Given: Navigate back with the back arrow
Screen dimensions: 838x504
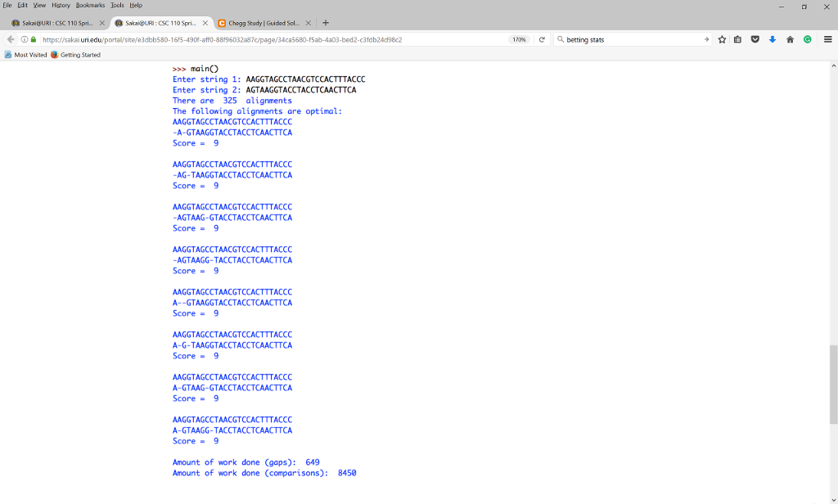Looking at the screenshot, I should click(10, 38).
